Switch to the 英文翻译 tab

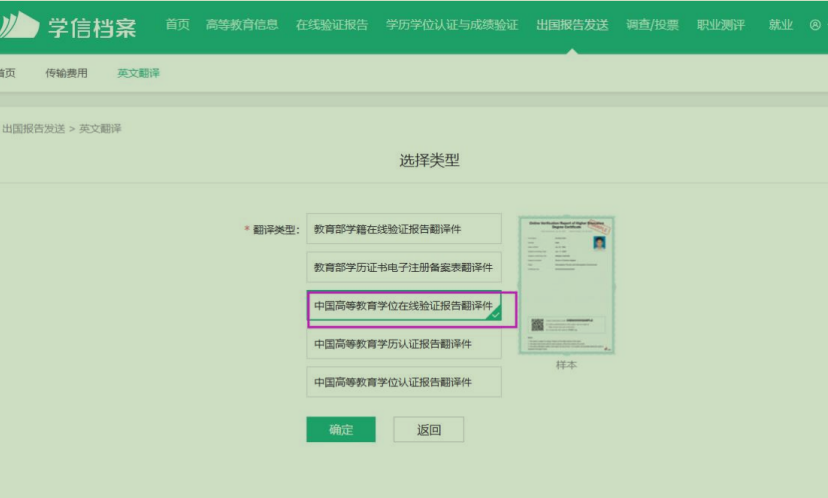(x=138, y=73)
